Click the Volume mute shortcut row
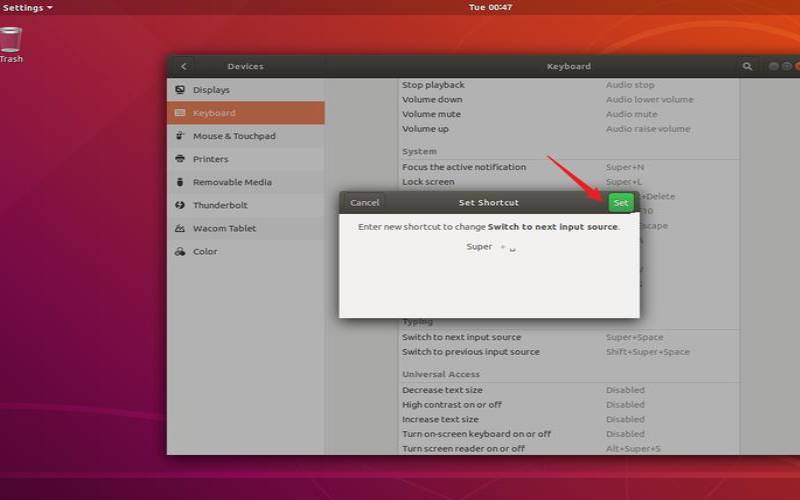Viewport: 800px width, 500px height. (568, 114)
